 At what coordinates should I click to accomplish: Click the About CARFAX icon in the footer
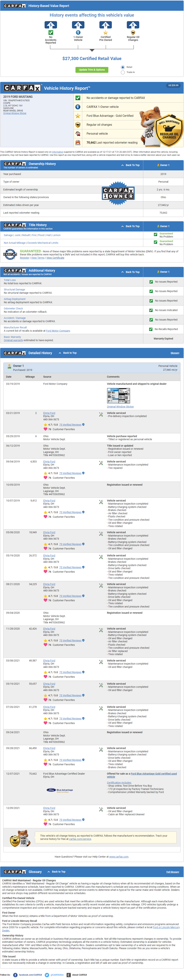click(x=69, y=975)
